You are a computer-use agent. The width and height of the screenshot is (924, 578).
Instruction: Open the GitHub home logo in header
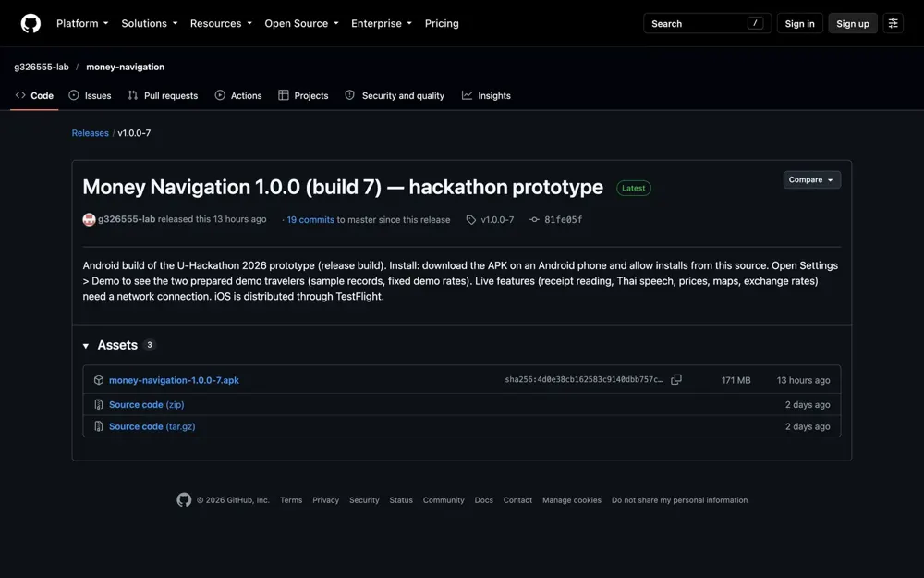[x=30, y=24]
